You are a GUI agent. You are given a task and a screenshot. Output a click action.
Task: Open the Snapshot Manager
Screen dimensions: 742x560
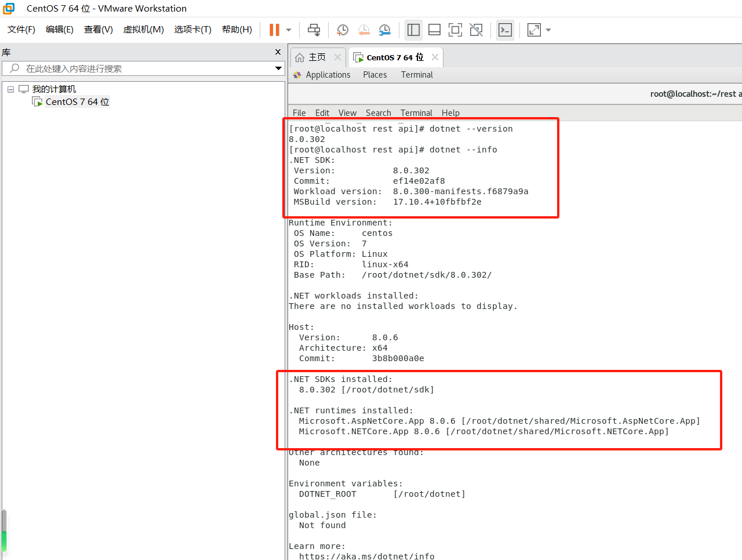(x=385, y=30)
